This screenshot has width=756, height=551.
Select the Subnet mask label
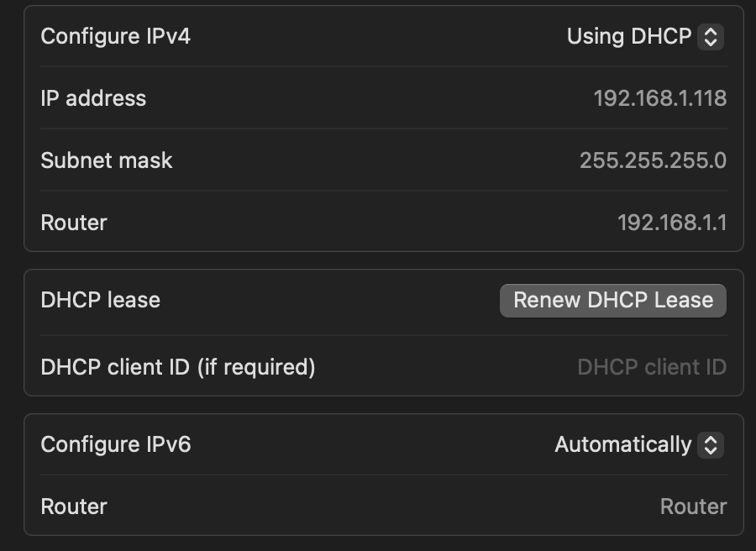pos(106,160)
